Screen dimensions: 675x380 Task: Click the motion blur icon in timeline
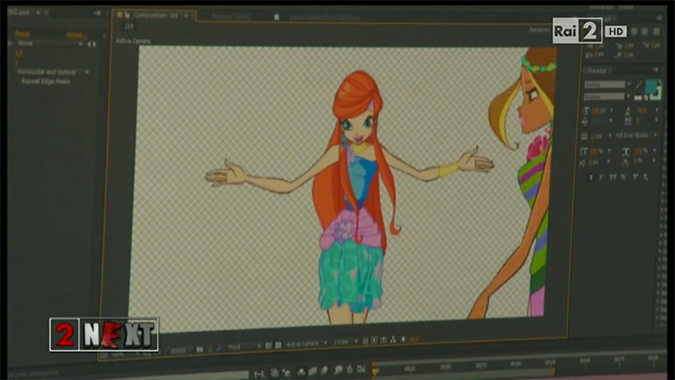pos(324,370)
